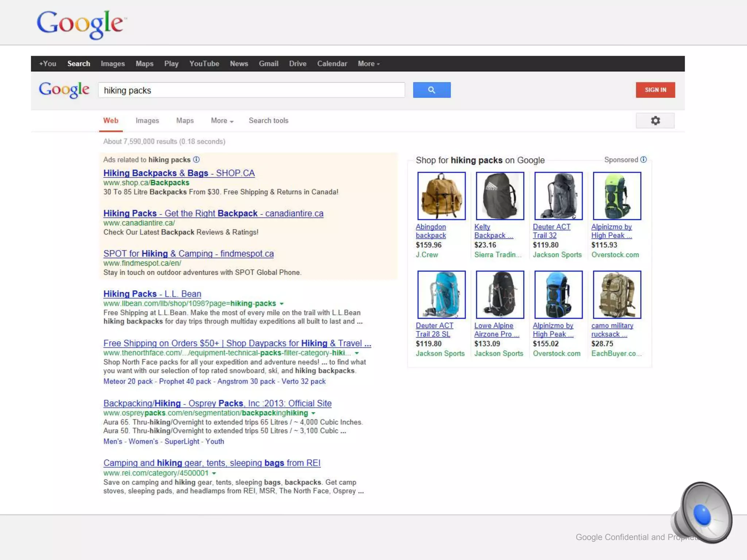This screenshot has height=560, width=747.
Task: Click the info icon beside Ads related
Action: pos(196,159)
